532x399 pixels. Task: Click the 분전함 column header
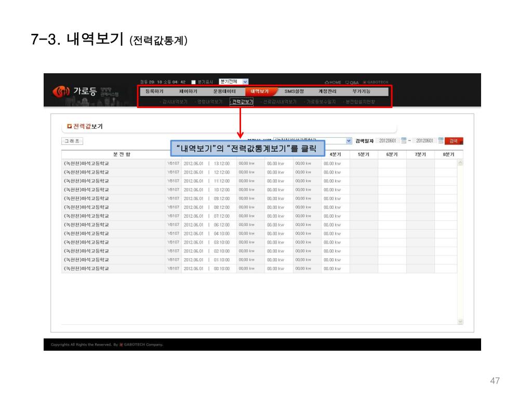click(122, 154)
